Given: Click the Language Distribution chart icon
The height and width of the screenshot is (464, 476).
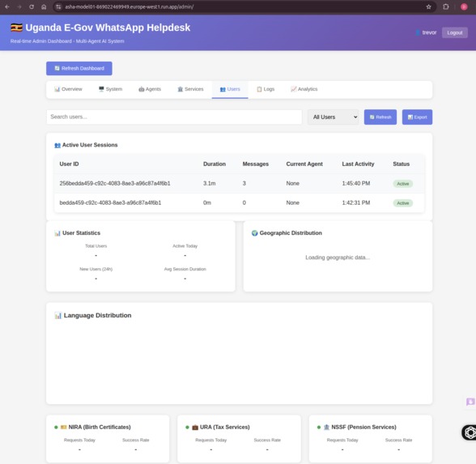Looking at the screenshot, I should (x=58, y=316).
